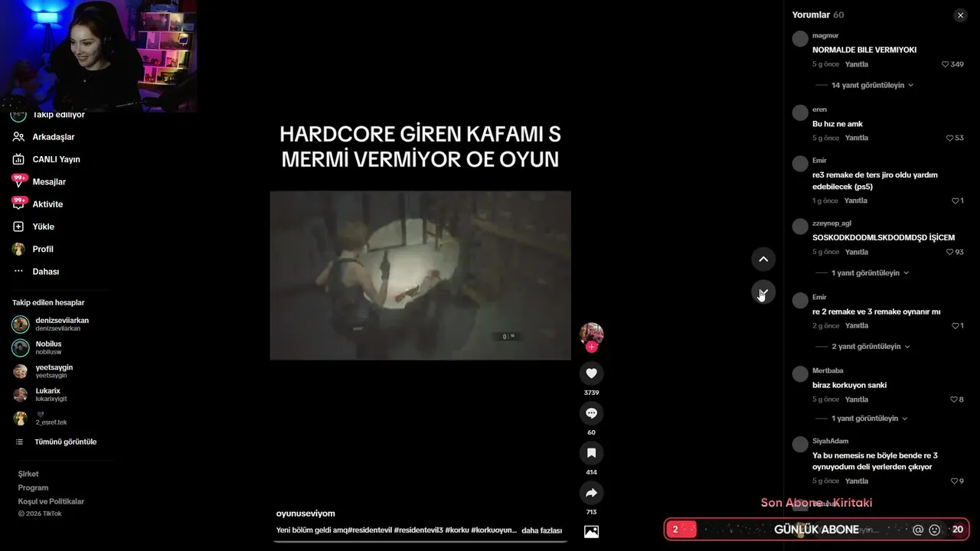Click the picture icon below the share count
Image resolution: width=980 pixels, height=551 pixels.
(591, 531)
